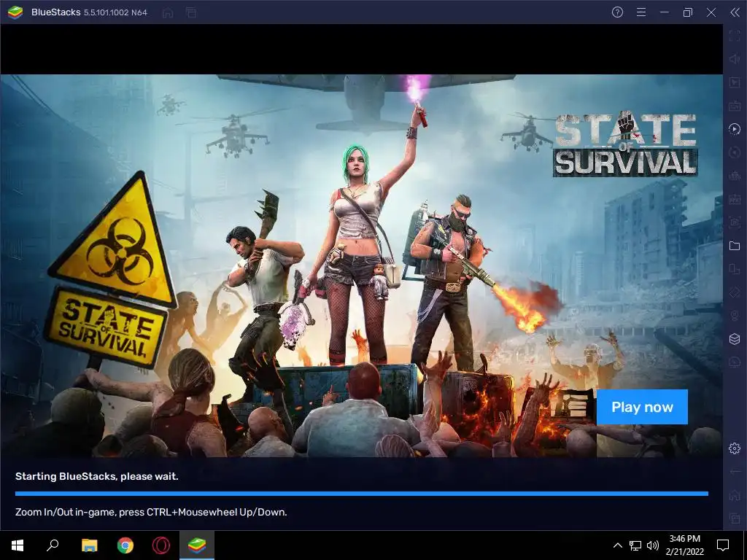Click the Android home icon in sidebar

(734, 495)
